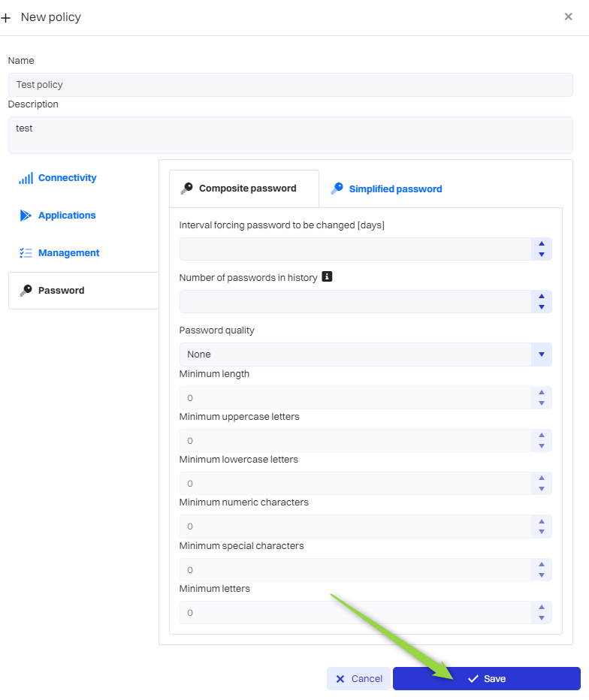Click the Management checklist icon

(x=26, y=253)
